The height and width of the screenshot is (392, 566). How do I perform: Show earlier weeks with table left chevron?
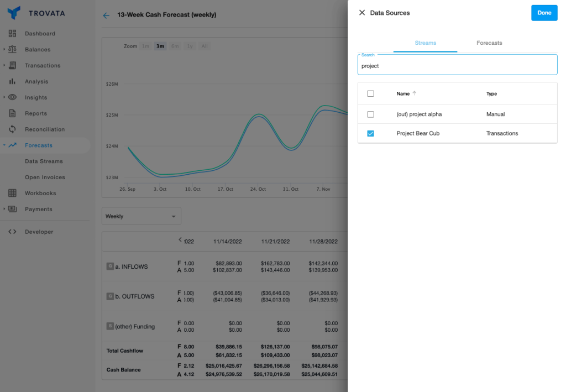pos(180,239)
